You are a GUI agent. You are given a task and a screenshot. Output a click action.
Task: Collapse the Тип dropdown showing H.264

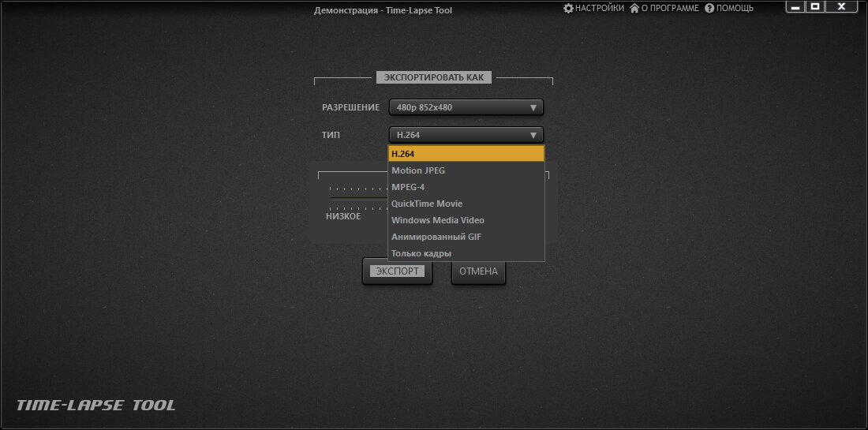point(466,135)
